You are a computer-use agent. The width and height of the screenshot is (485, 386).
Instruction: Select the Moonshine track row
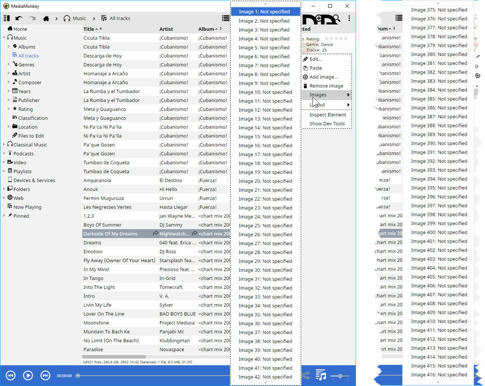point(156,323)
